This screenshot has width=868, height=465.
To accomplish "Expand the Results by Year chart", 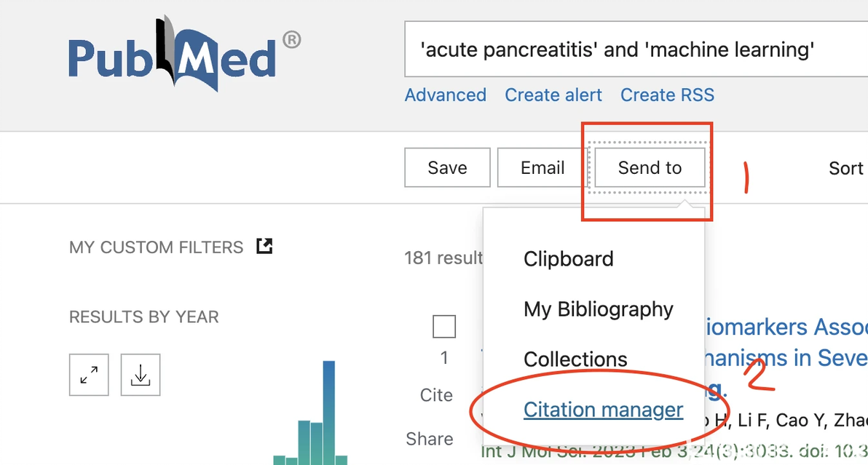I will 89,375.
